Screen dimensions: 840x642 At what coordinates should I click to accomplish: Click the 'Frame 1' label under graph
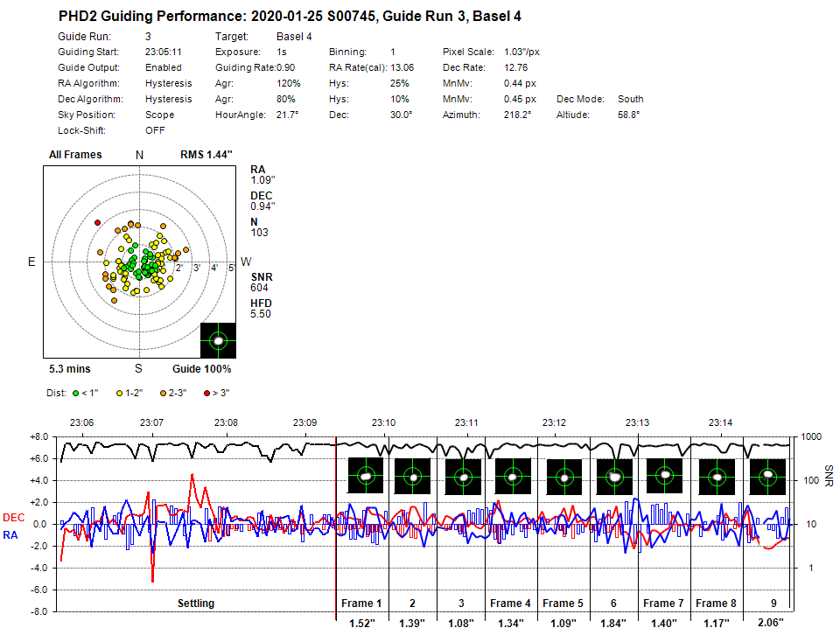(361, 604)
